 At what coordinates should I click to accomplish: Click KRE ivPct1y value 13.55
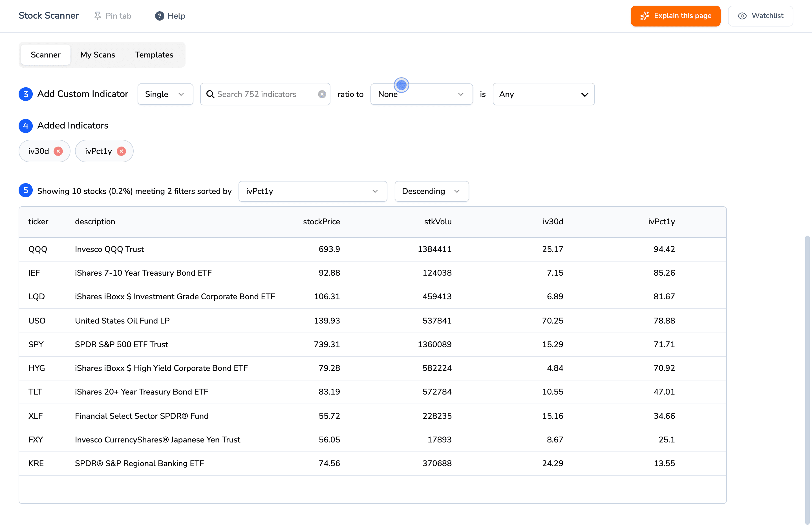pyautogui.click(x=664, y=464)
